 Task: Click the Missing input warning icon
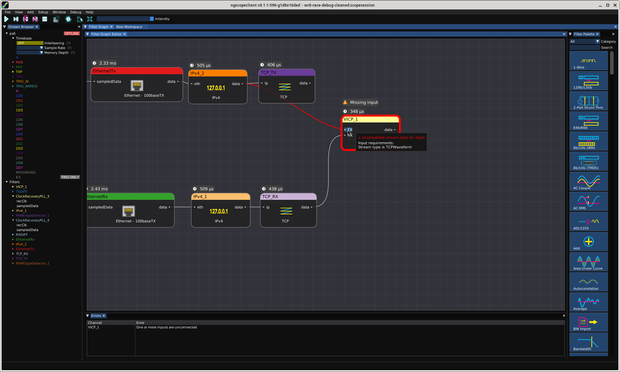[x=345, y=102]
